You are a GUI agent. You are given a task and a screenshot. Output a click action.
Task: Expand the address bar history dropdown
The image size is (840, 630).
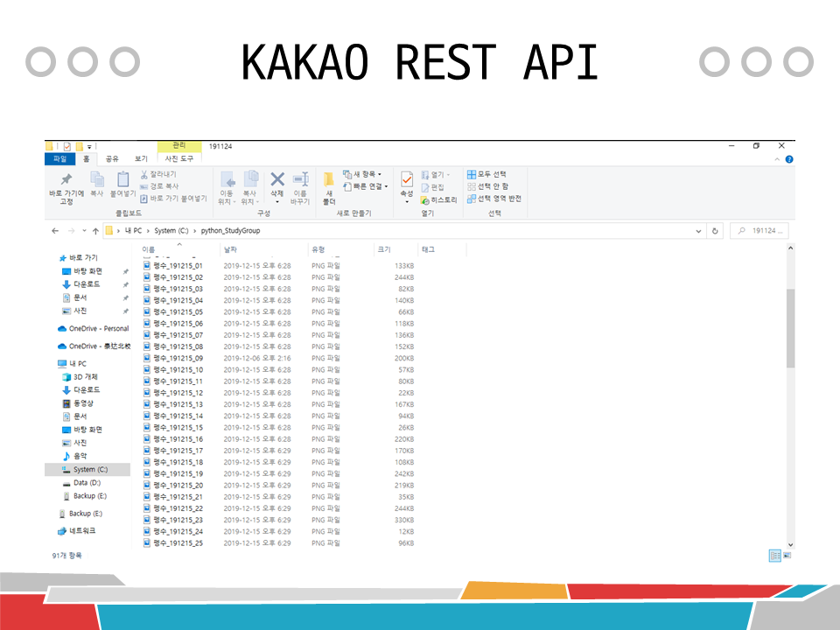[698, 231]
